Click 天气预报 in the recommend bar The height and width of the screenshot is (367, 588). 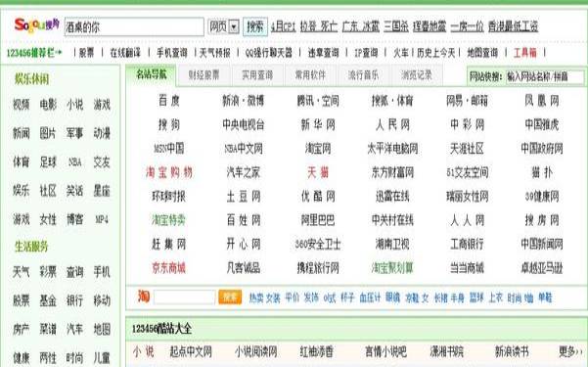tap(215, 53)
